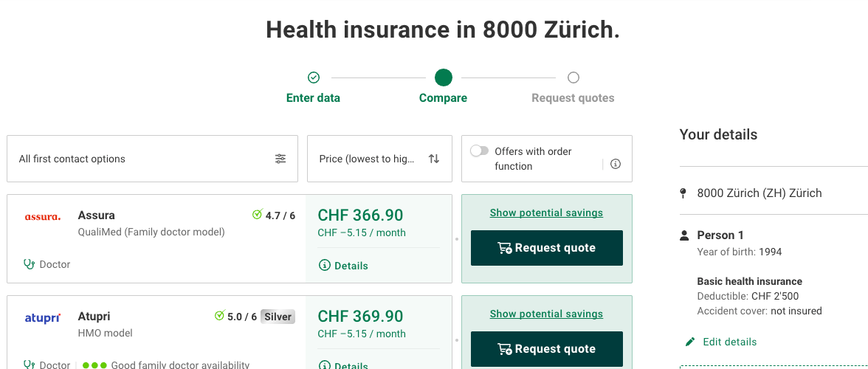Open the All first contact options filter
This screenshot has height=369, width=868.
152,159
